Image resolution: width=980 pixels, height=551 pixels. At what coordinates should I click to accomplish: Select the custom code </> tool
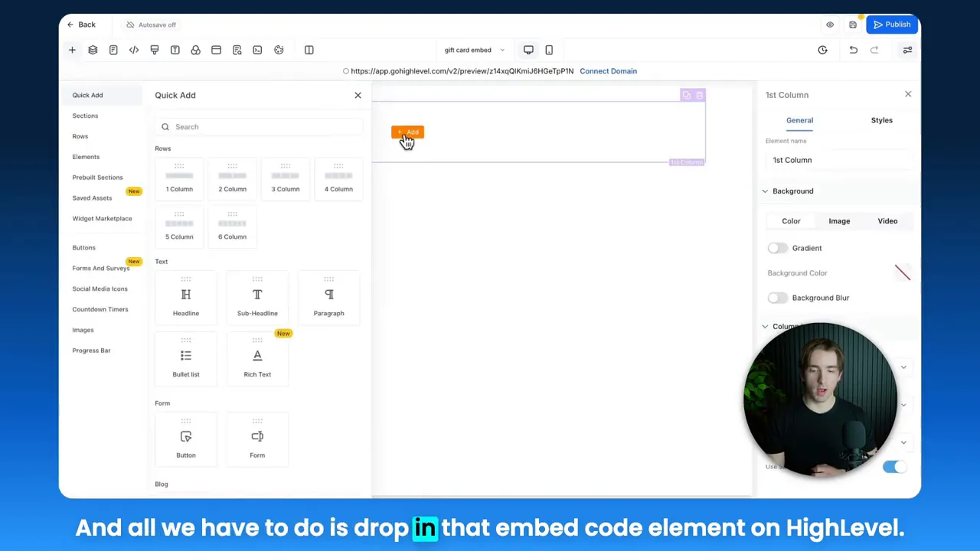point(133,50)
